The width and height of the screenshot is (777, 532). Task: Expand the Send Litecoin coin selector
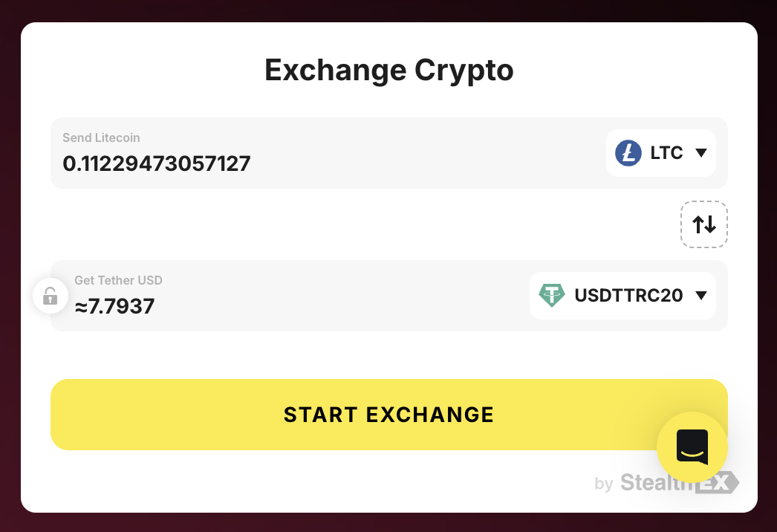(x=661, y=153)
